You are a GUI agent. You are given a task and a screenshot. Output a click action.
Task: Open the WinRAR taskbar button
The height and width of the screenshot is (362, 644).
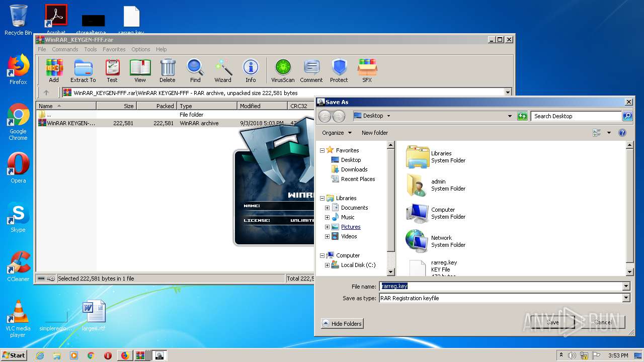(x=141, y=355)
